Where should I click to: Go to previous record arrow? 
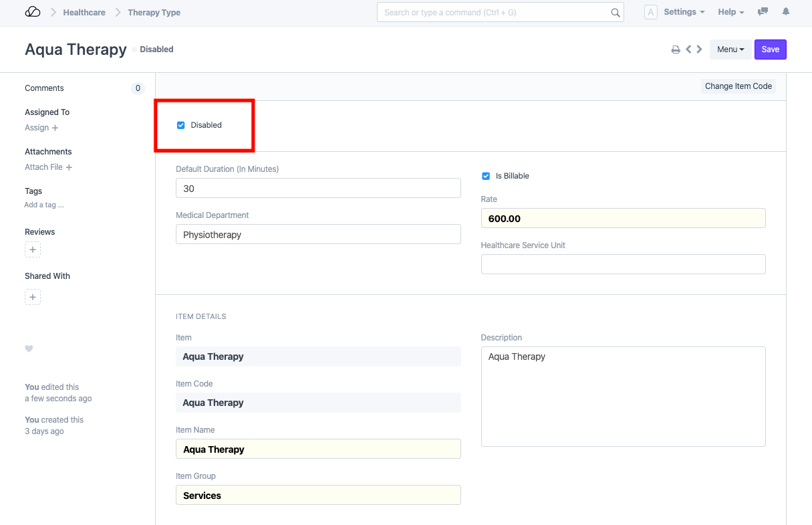point(688,49)
